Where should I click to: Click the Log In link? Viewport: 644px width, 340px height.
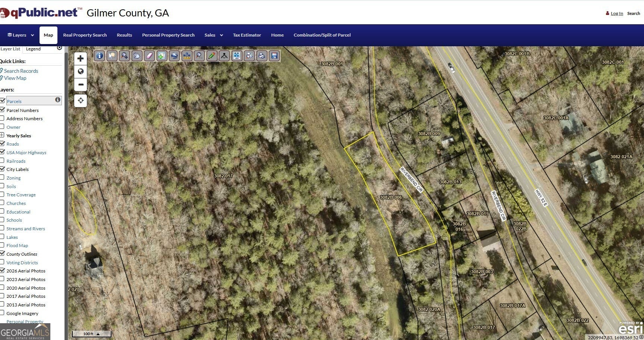[617, 13]
